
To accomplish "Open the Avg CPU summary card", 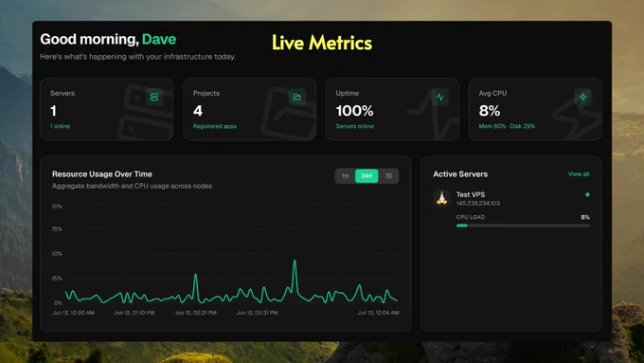I will click(535, 109).
